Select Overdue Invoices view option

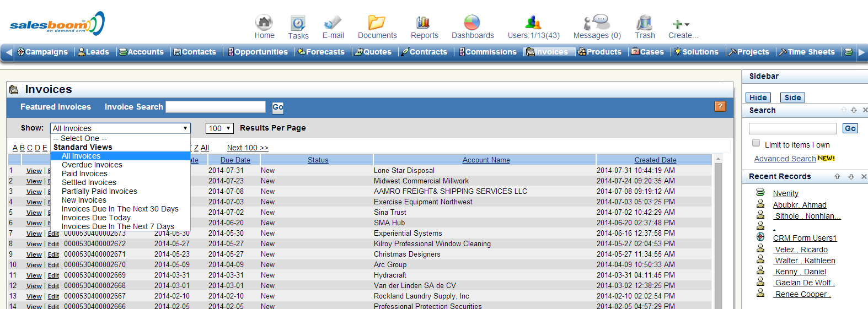tap(92, 165)
